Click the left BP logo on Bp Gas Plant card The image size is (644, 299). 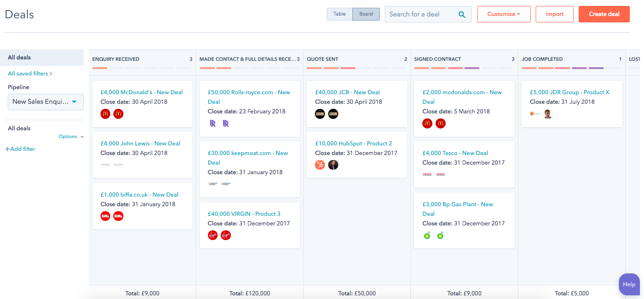(x=427, y=235)
